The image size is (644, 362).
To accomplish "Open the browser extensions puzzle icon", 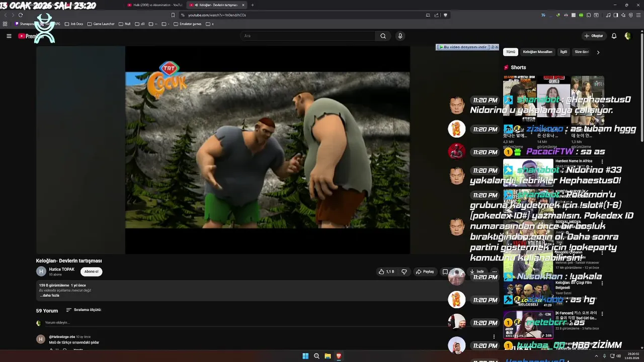I will (x=589, y=15).
